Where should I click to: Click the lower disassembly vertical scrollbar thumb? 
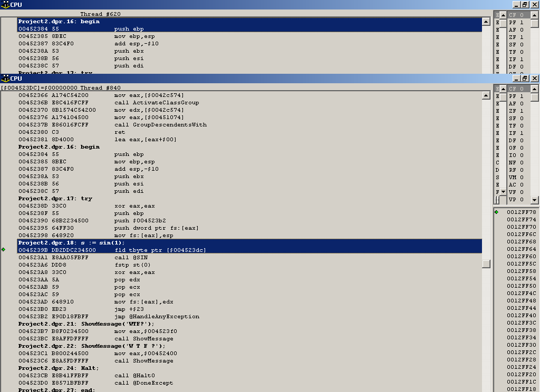point(486,264)
